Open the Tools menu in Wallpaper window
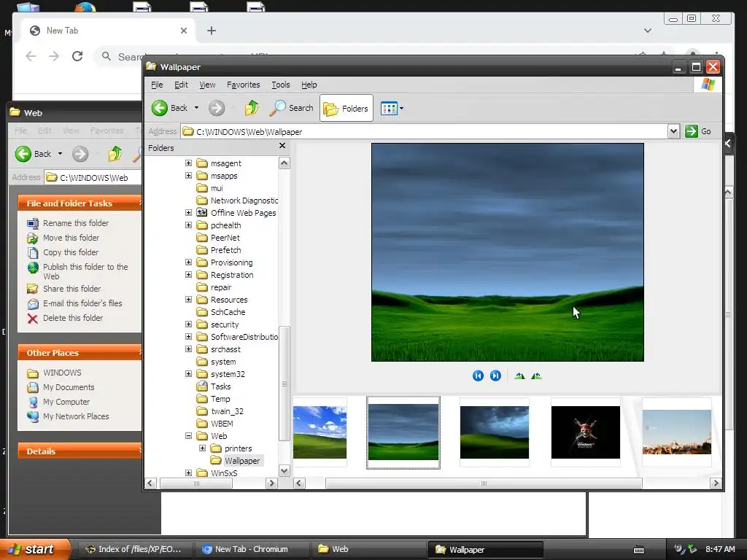This screenshot has height=560, width=747. click(x=281, y=85)
